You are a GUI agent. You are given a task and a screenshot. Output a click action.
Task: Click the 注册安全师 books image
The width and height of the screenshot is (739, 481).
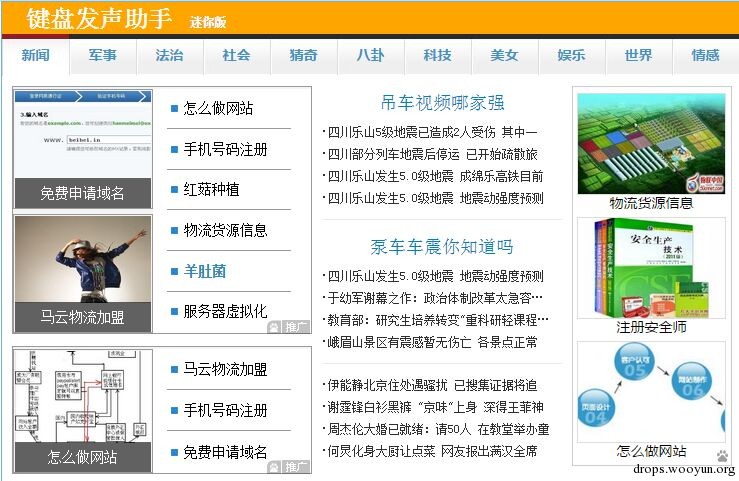tap(651, 268)
